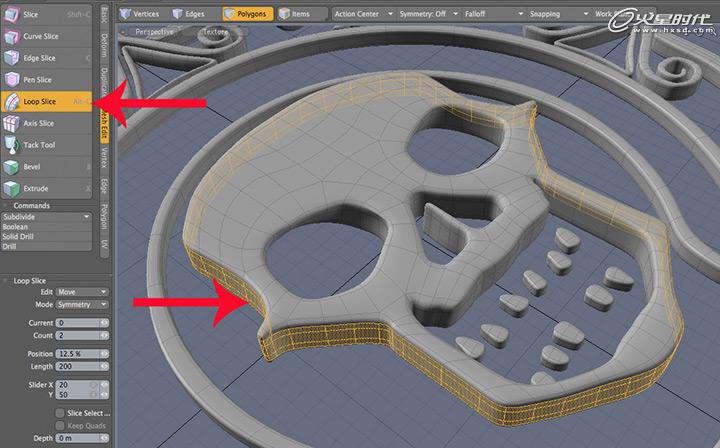This screenshot has height=448, width=720.
Task: Click the highlighted Loop Slice tool
Action: click(46, 101)
